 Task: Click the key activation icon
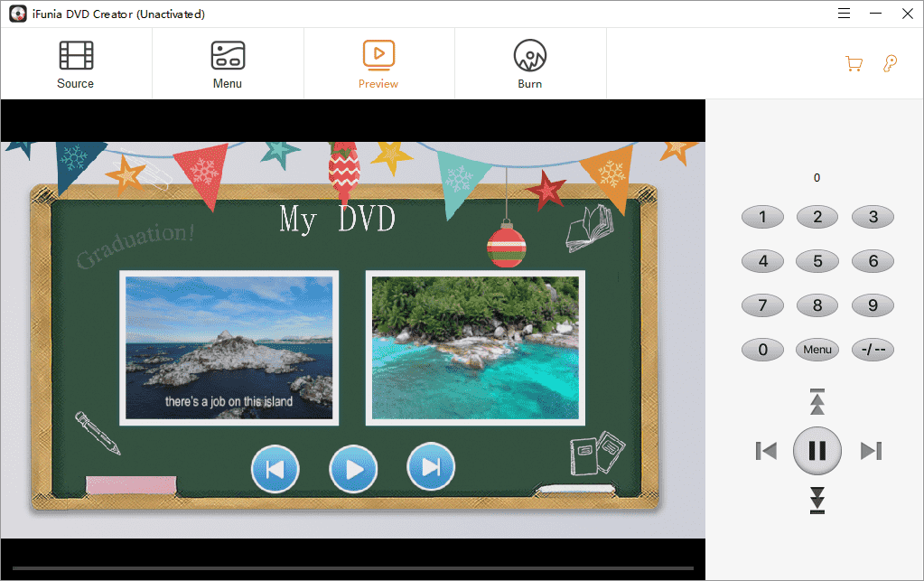click(890, 63)
